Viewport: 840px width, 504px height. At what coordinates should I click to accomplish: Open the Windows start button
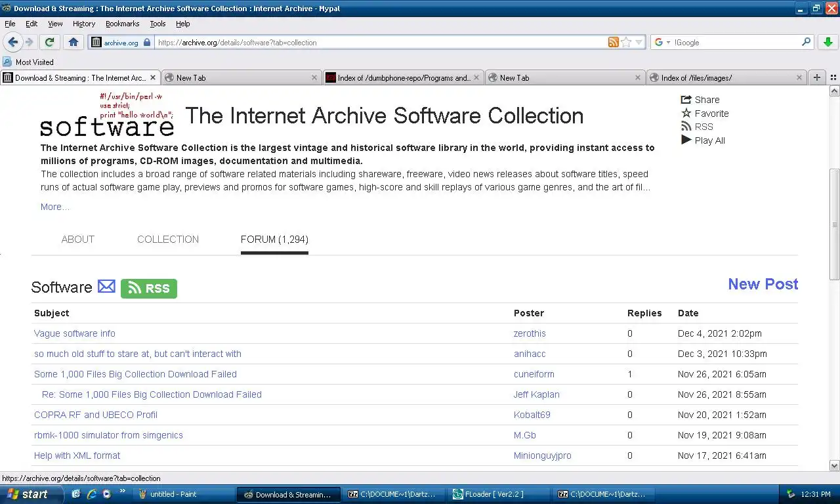pos(31,494)
